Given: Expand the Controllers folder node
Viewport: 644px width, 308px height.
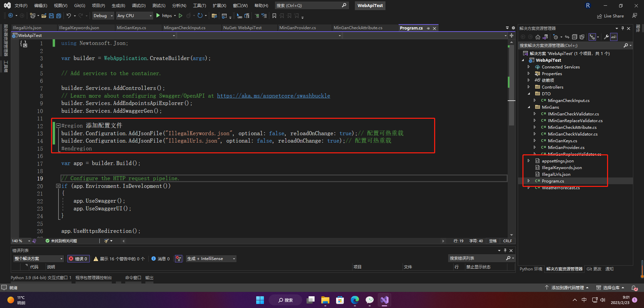Looking at the screenshot, I should coord(528,87).
